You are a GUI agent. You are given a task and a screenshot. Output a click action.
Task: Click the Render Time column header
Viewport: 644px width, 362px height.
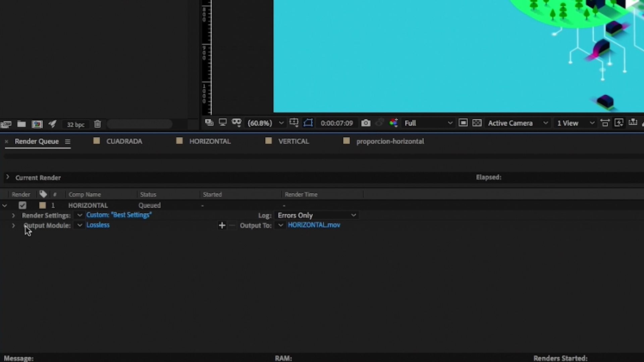click(x=301, y=194)
